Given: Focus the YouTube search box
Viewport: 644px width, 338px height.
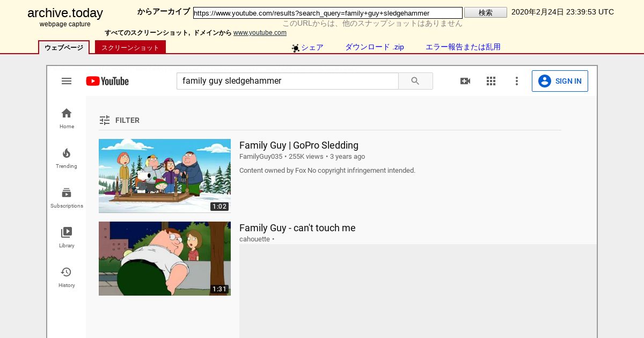Looking at the screenshot, I should (x=288, y=81).
